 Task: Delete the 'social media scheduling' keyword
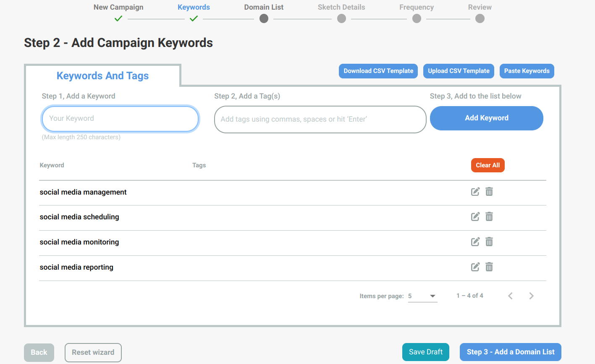pyautogui.click(x=489, y=217)
